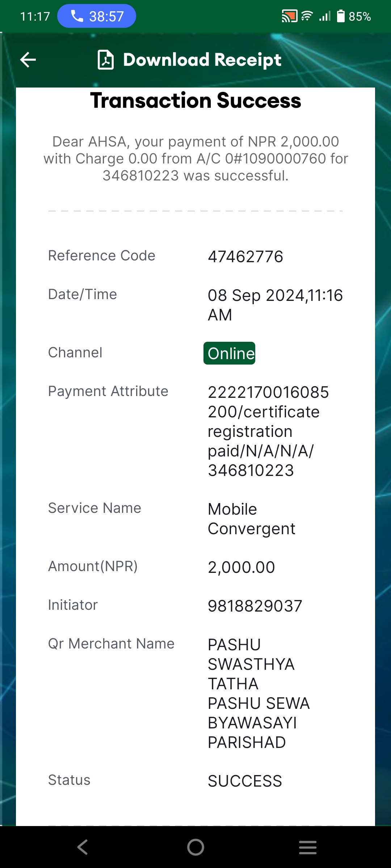This screenshot has width=391, height=868.
Task: Tap the ongoing call timer pill
Action: click(97, 16)
